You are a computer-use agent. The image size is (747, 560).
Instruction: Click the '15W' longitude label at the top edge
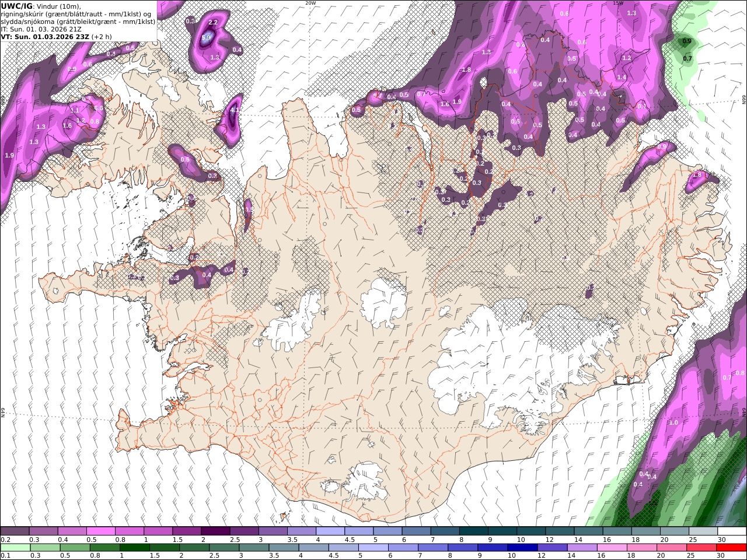coord(618,3)
